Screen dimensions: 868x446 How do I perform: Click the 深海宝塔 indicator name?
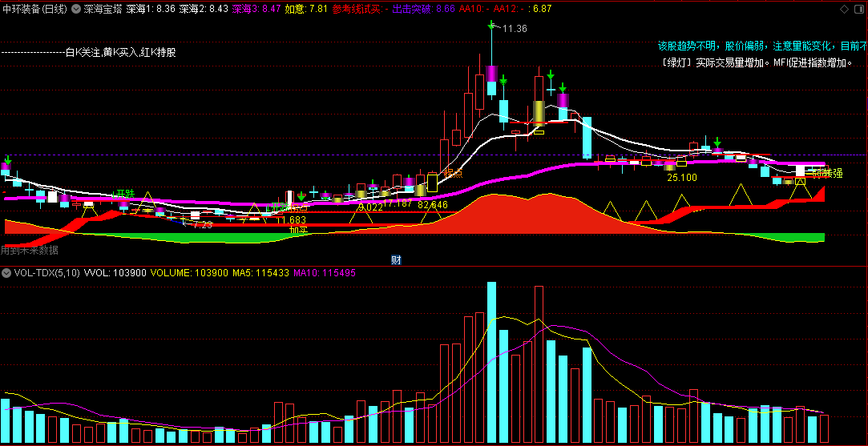click(103, 9)
